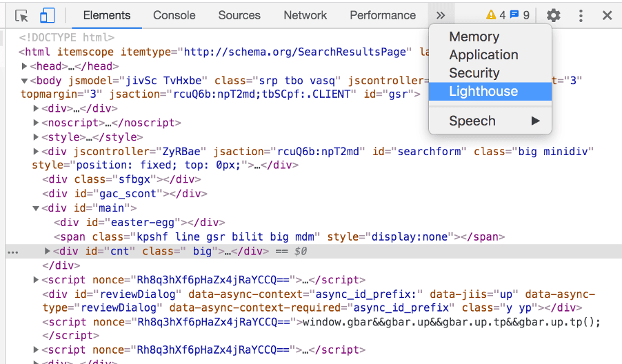The image size is (622, 364).
Task: Select the div id easter-egg line
Action: click(139, 223)
